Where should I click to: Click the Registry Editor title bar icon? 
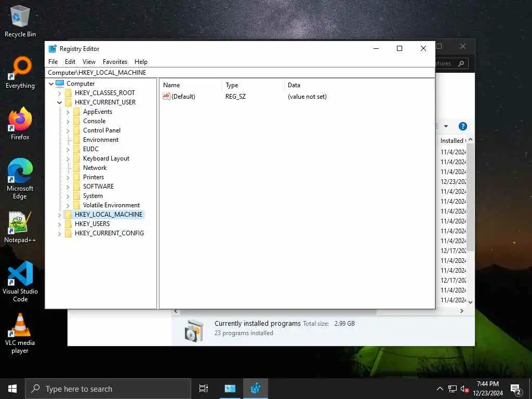point(52,48)
